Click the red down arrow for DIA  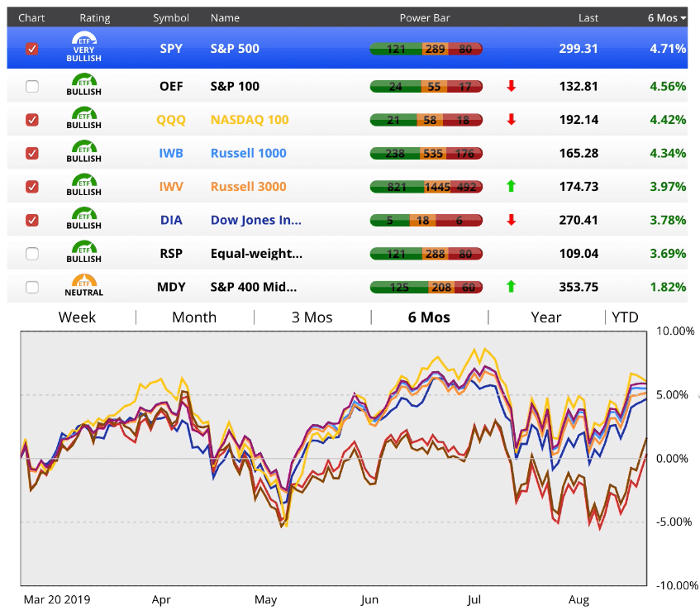512,220
